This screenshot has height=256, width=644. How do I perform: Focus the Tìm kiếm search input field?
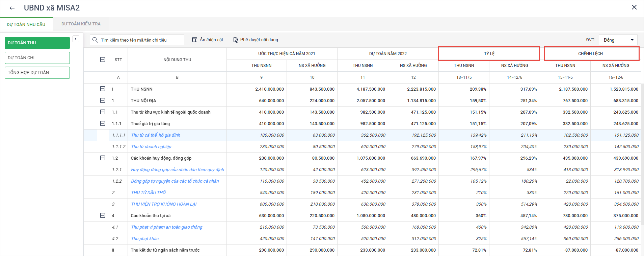[x=140, y=40]
